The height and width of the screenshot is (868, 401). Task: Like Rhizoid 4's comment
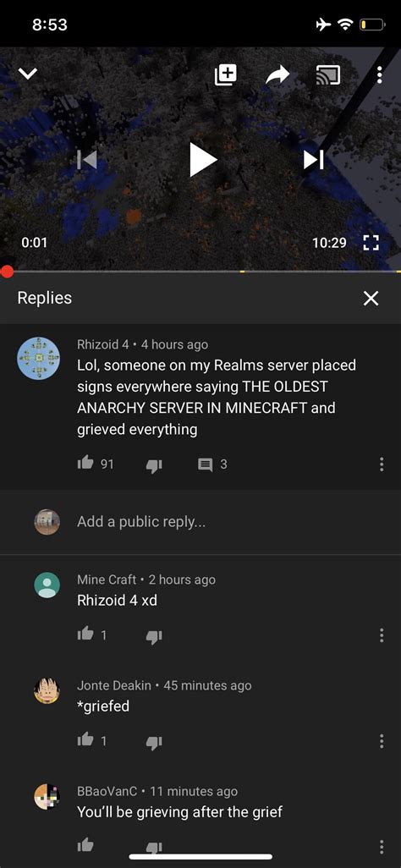point(85,464)
